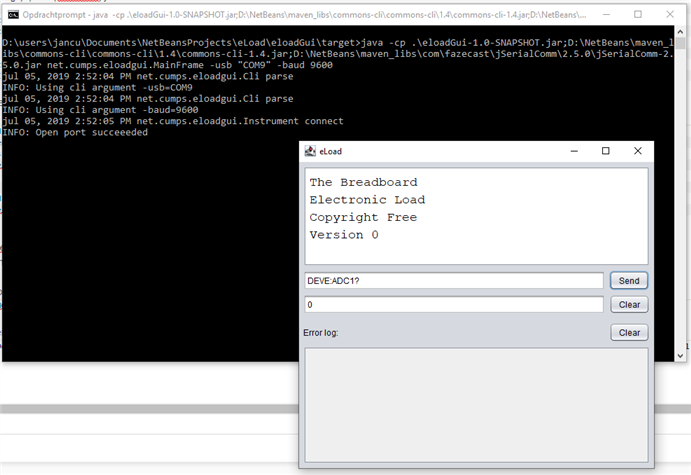691x475 pixels.
Task: Click the 'Copyright Free' text line
Action: (363, 218)
